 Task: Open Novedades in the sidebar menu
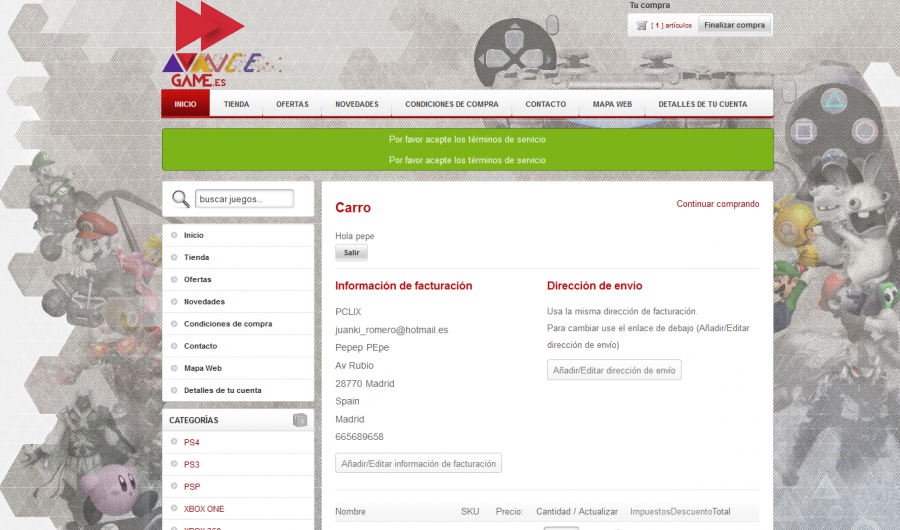click(x=204, y=301)
